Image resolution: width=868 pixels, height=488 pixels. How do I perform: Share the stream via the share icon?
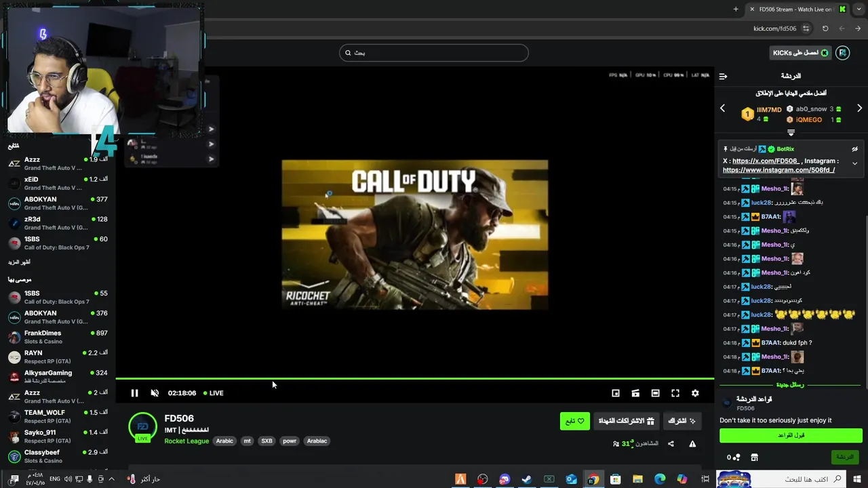671,444
